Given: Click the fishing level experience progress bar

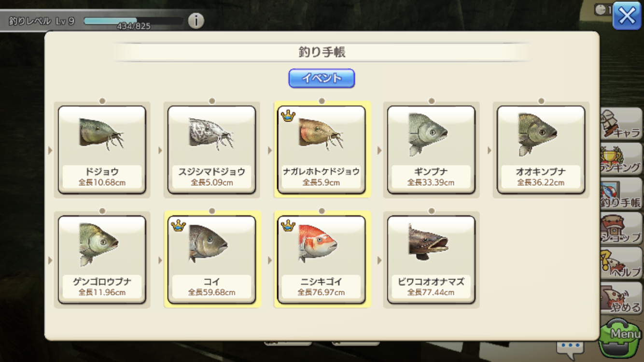Looking at the screenshot, I should coord(134,21).
